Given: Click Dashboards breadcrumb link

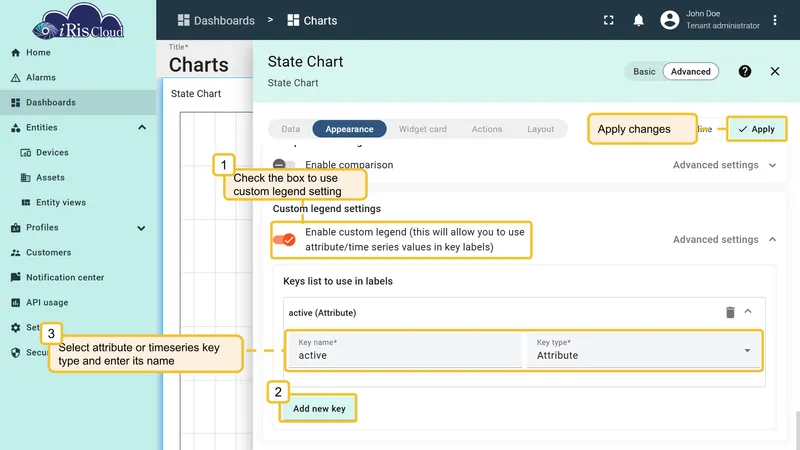Looking at the screenshot, I should (x=216, y=20).
